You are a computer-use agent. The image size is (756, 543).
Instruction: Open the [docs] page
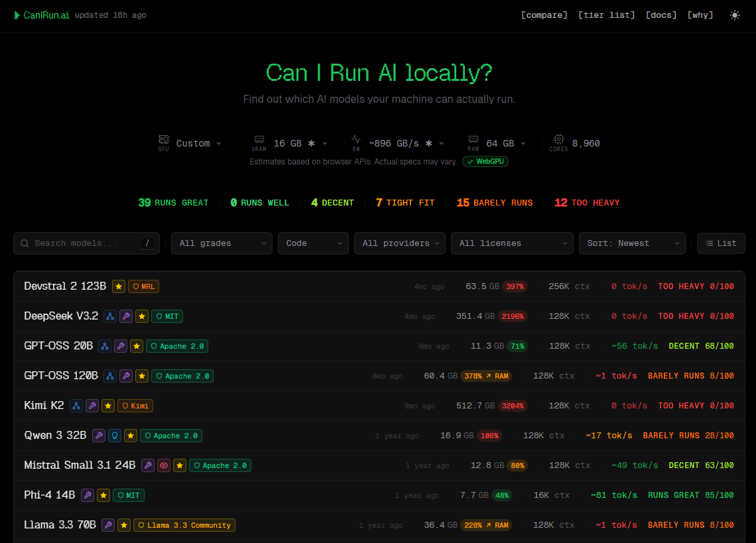click(661, 15)
